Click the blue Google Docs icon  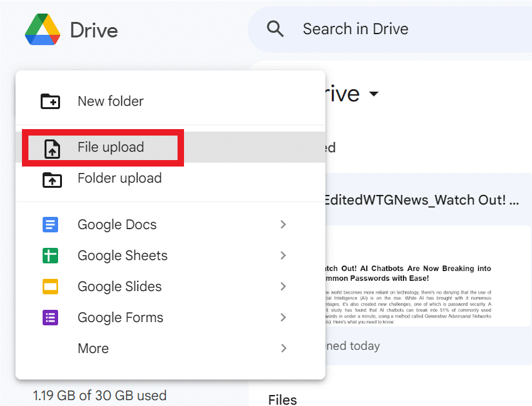(50, 225)
